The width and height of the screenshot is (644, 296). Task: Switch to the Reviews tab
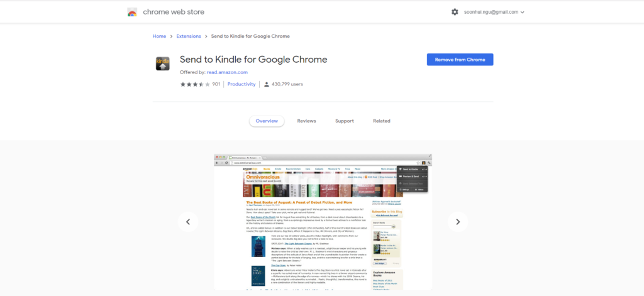click(x=306, y=121)
